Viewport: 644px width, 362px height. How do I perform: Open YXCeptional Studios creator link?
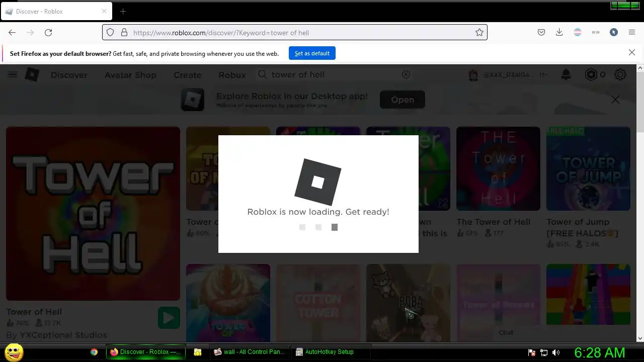[x=62, y=335]
